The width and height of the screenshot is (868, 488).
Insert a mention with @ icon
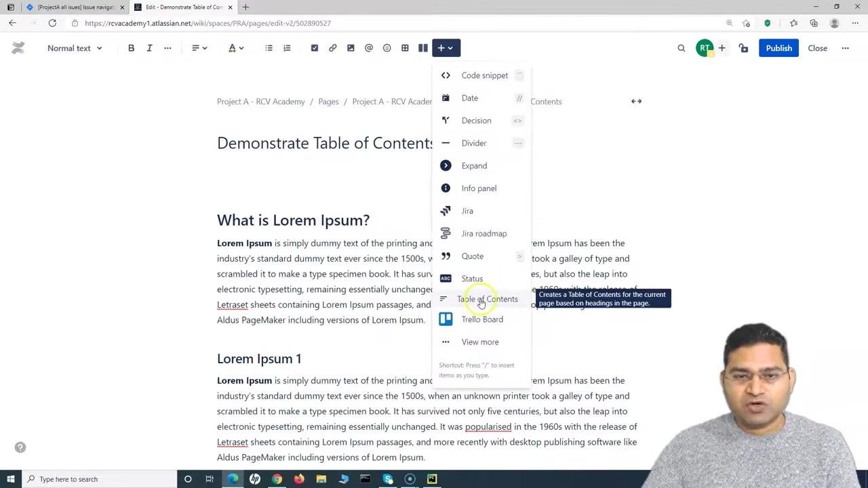[x=369, y=48]
